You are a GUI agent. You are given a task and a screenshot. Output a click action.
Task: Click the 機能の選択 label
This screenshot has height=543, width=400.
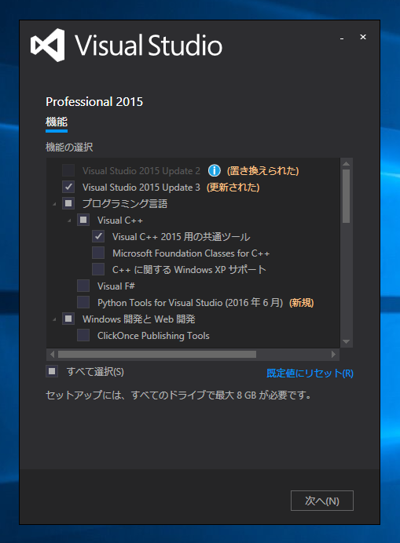(x=69, y=147)
